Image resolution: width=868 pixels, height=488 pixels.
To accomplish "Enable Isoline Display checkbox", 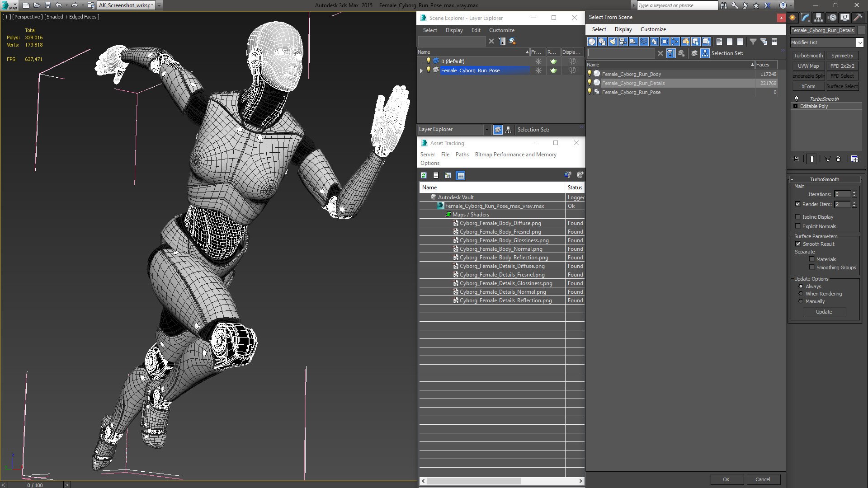I will (x=798, y=217).
